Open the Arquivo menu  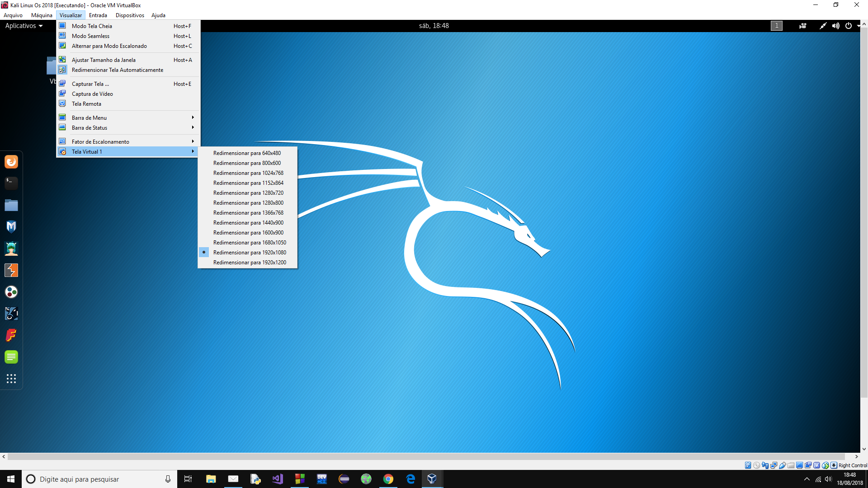13,15
